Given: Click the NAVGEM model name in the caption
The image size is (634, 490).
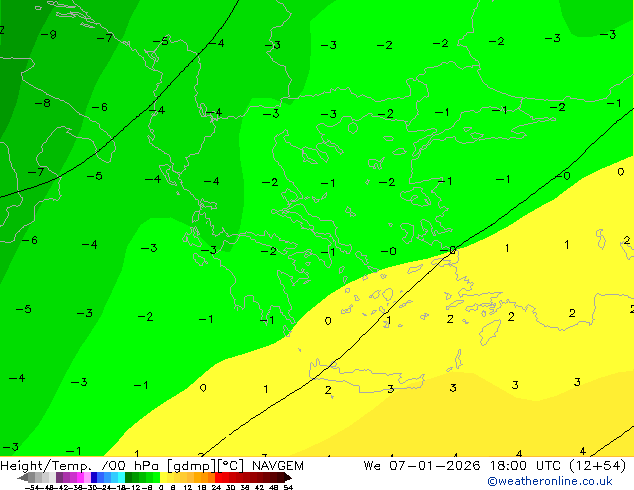Looking at the screenshot, I should (278, 466).
